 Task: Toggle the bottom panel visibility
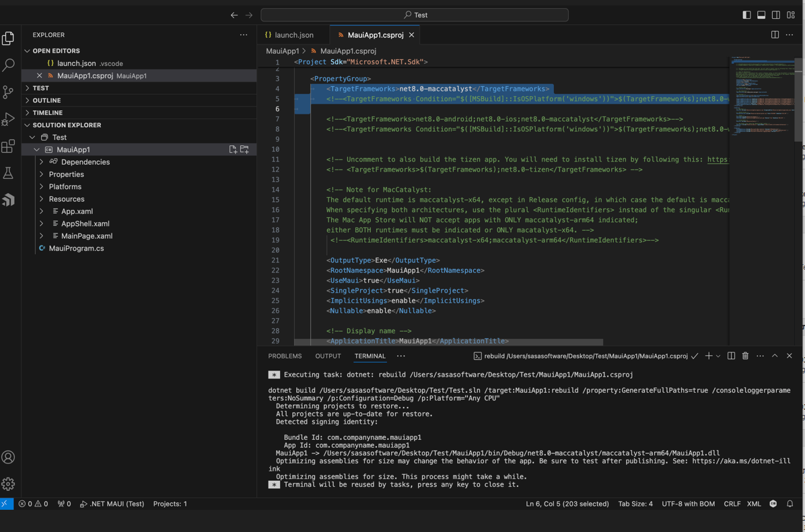761,15
